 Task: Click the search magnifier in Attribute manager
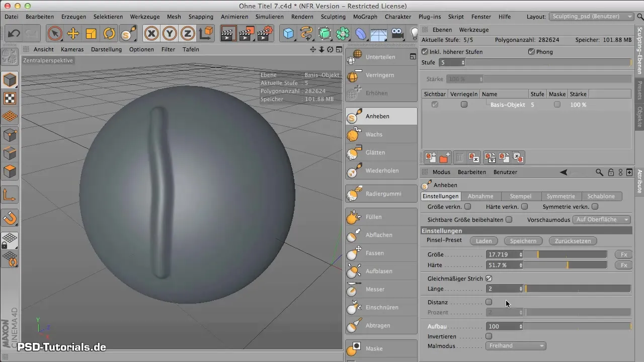599,172
